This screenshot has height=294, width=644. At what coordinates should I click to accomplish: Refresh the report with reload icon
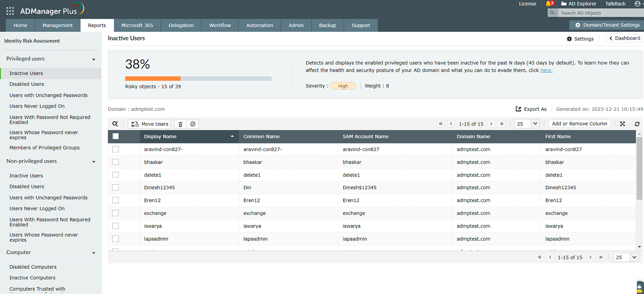click(x=637, y=124)
